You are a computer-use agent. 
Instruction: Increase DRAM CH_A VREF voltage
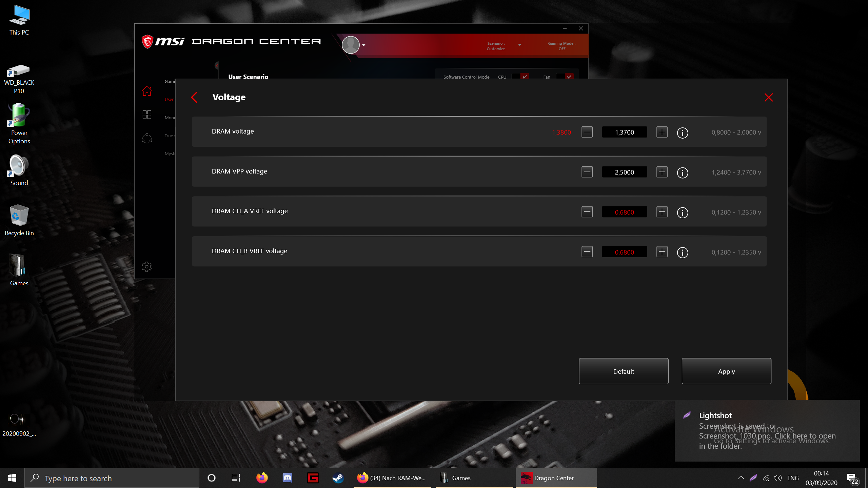pyautogui.click(x=662, y=212)
